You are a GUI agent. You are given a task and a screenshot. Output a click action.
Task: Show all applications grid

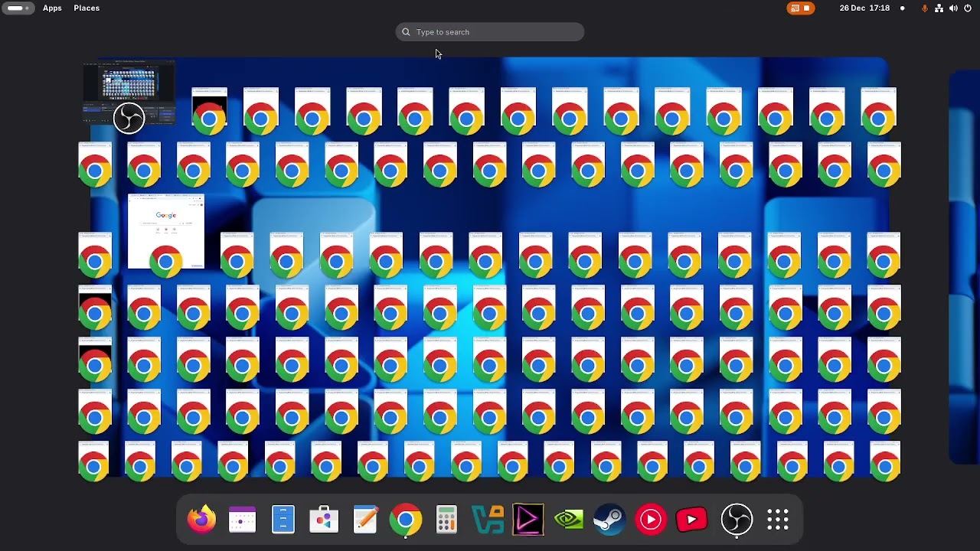point(778,520)
